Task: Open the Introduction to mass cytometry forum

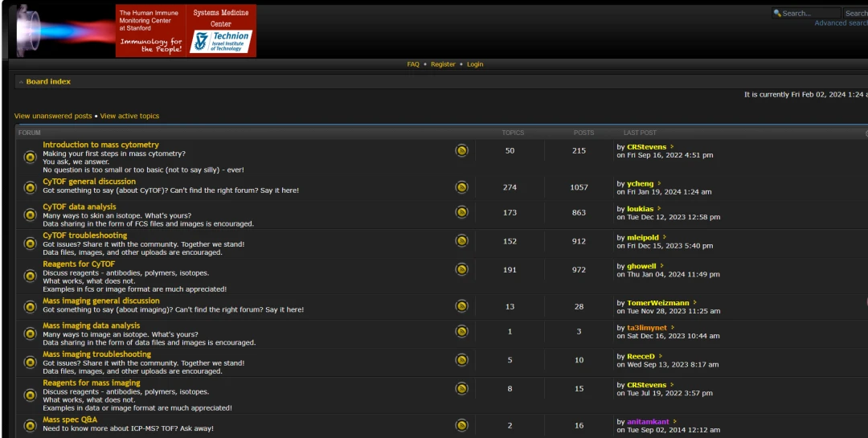Action: tap(100, 145)
